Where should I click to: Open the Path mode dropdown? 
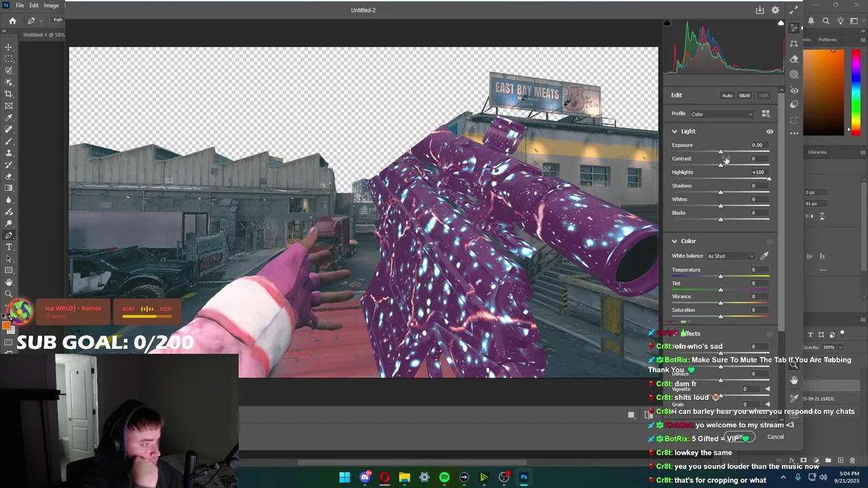(58, 20)
